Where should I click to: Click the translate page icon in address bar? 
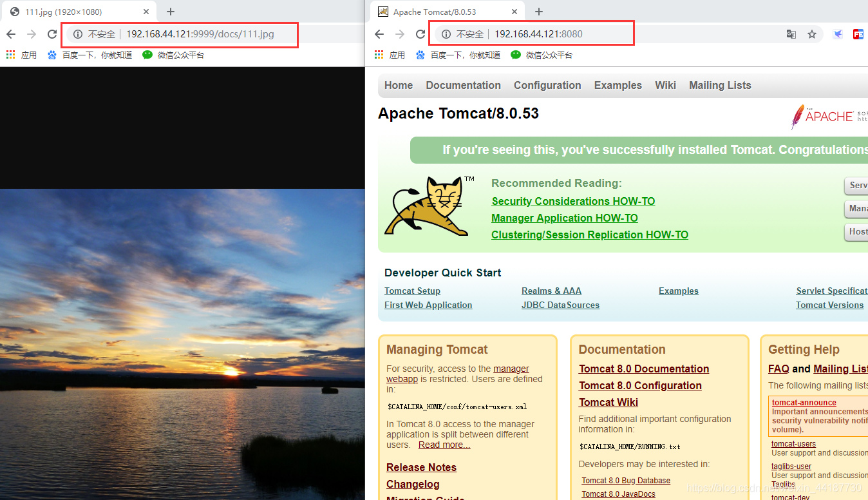791,34
